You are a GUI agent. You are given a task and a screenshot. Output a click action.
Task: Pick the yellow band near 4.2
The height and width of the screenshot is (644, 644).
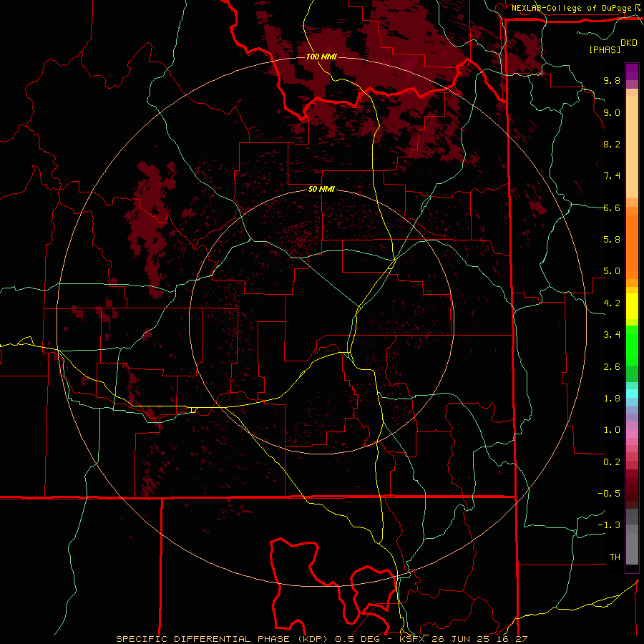[632, 306]
